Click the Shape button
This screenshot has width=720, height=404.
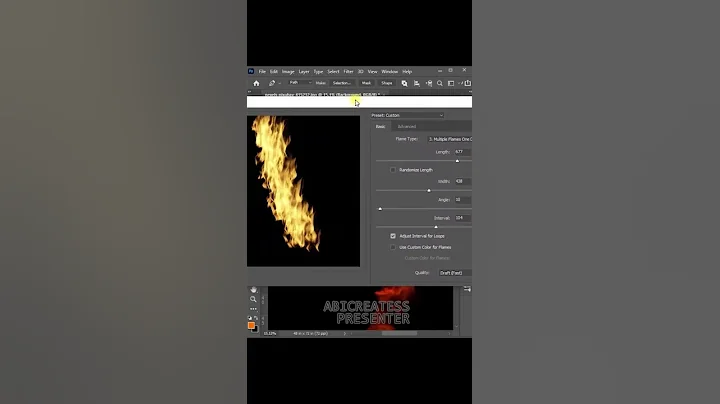tap(387, 83)
